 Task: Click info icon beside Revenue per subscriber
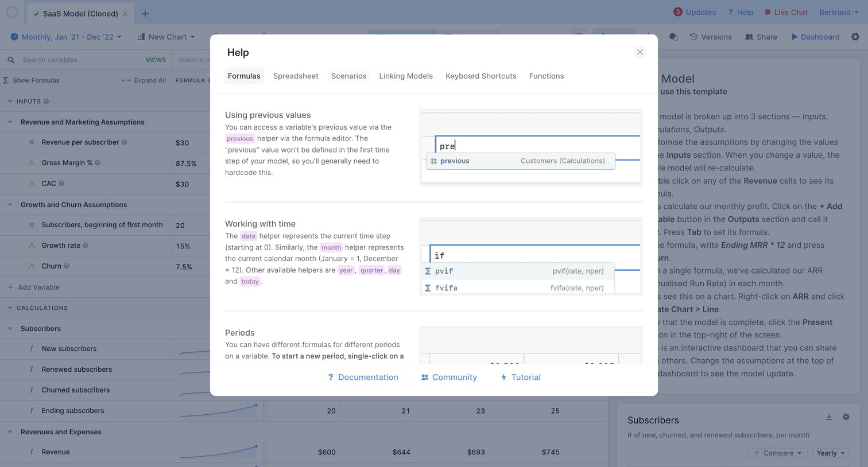coord(125,142)
